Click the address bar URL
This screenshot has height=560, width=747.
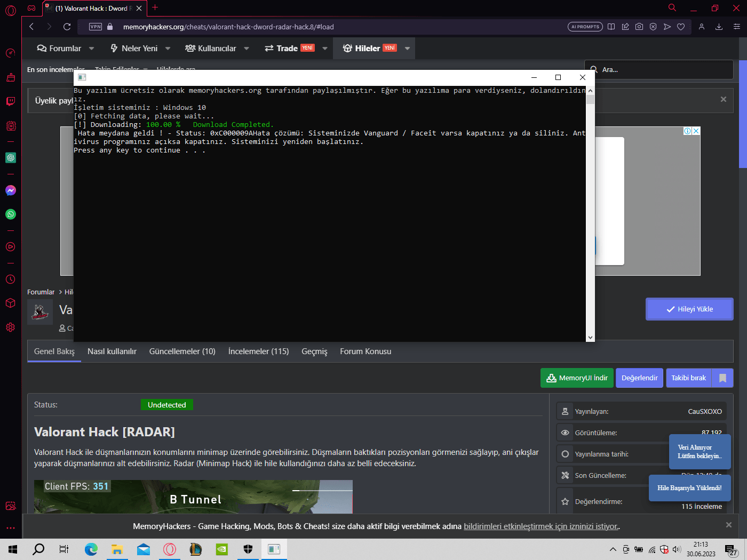[228, 27]
